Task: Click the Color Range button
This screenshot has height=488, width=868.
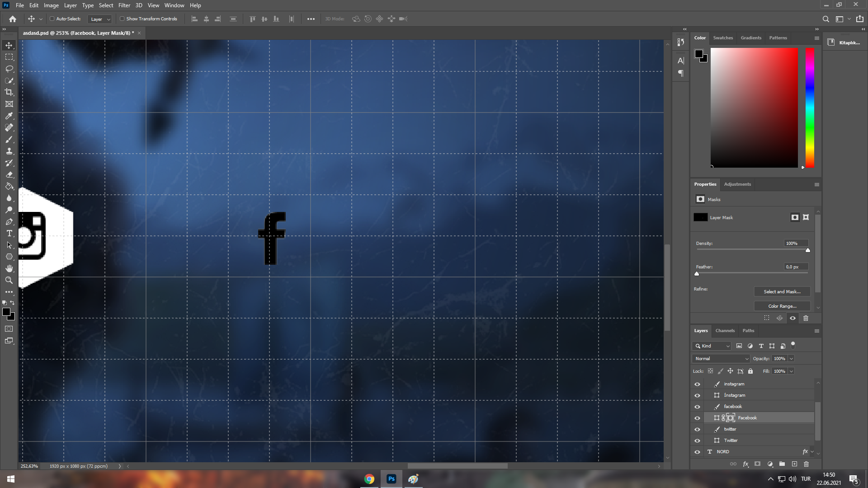Action: tap(782, 306)
